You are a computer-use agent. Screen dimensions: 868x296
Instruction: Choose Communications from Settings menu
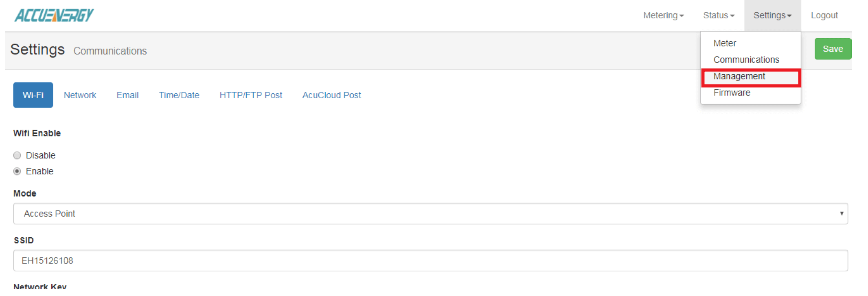[746, 60]
